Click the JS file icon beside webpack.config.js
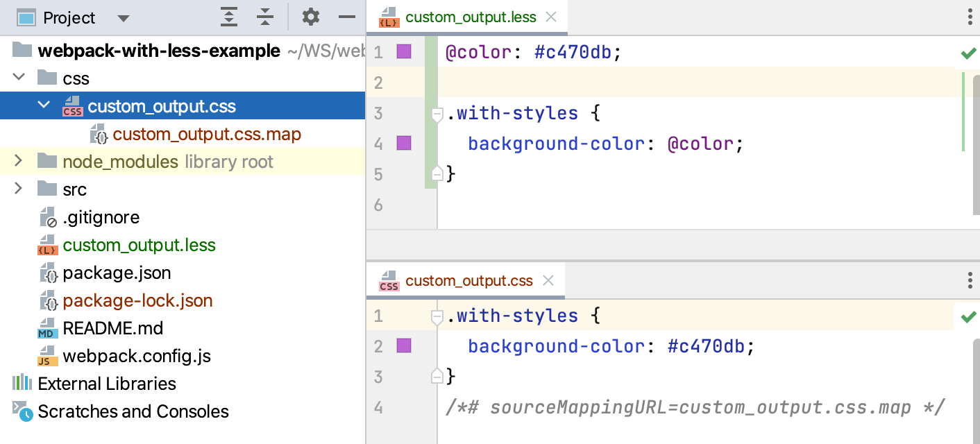The width and height of the screenshot is (980, 444). [x=47, y=356]
